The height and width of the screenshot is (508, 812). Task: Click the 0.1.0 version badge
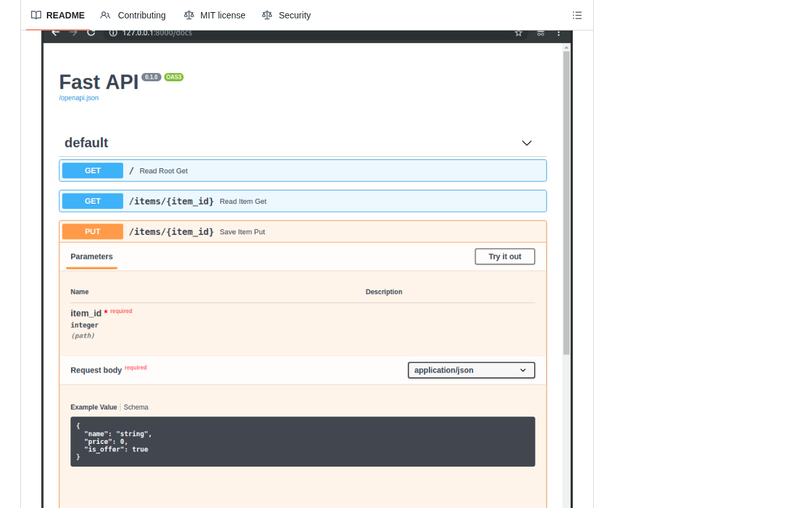click(x=152, y=77)
